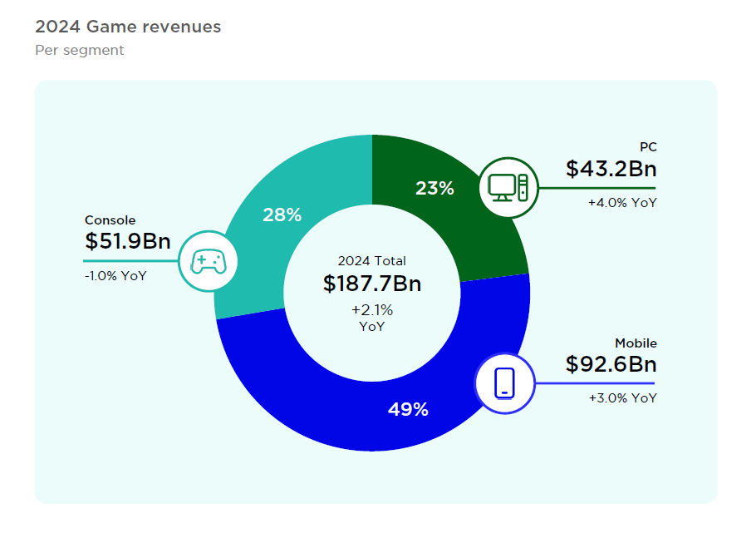Click the $43.2Bn PC revenue figure
The width and height of the screenshot is (756, 533).
tap(611, 170)
